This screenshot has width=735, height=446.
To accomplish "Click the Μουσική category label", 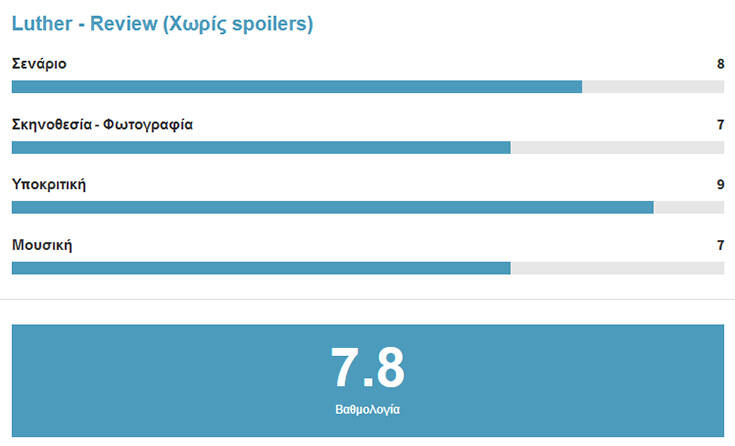I will pos(42,245).
